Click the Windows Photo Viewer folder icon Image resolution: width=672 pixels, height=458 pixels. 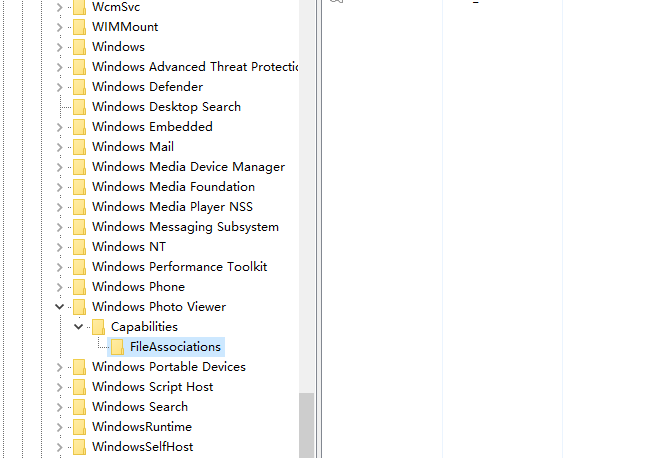79,307
